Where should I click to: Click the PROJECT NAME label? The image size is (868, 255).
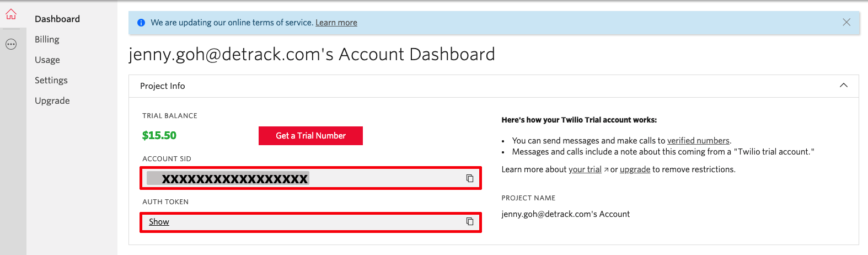click(x=528, y=198)
